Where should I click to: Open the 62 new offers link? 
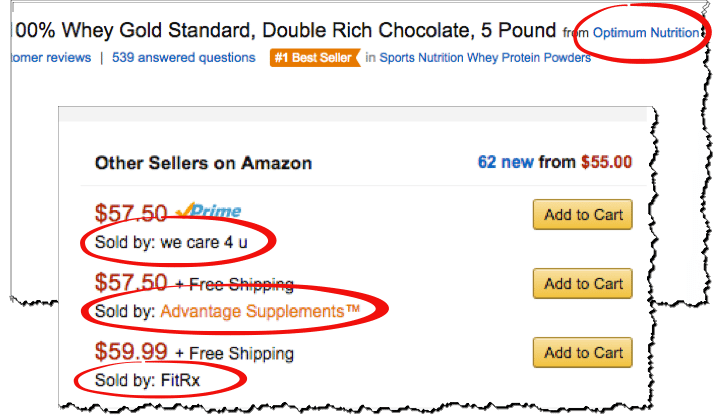tap(506, 162)
